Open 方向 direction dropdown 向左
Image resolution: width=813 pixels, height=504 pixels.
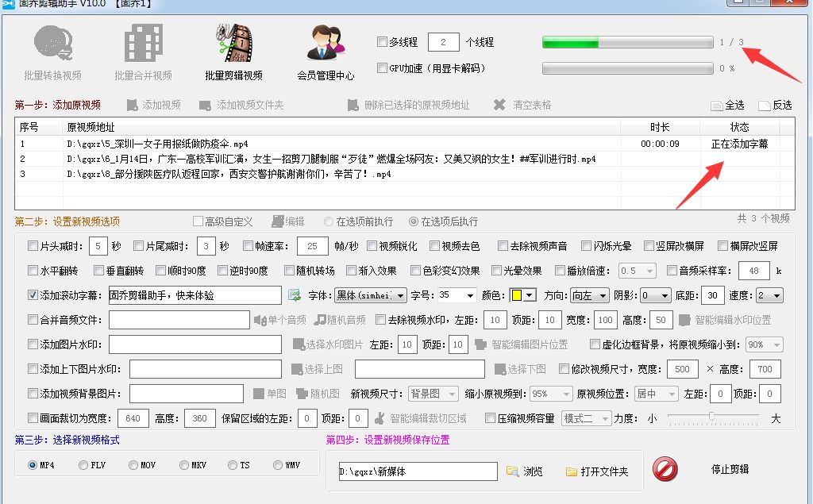point(589,295)
